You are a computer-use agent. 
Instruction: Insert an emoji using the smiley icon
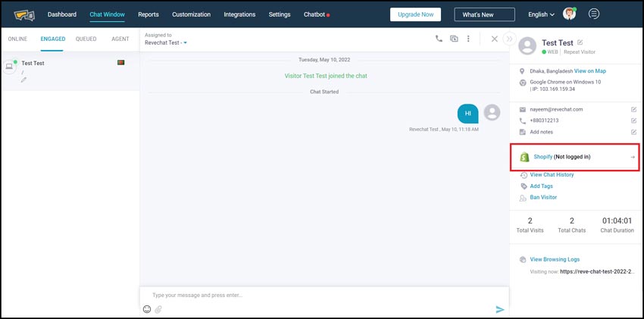pos(147,309)
